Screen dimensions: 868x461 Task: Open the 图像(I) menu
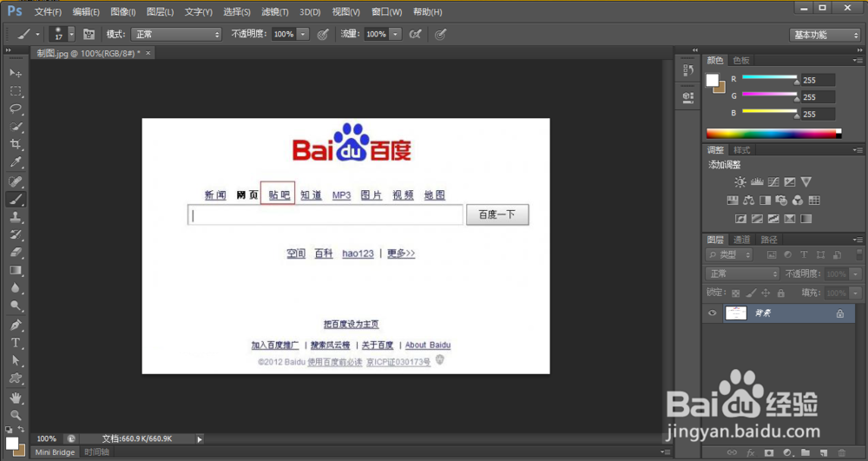click(123, 11)
